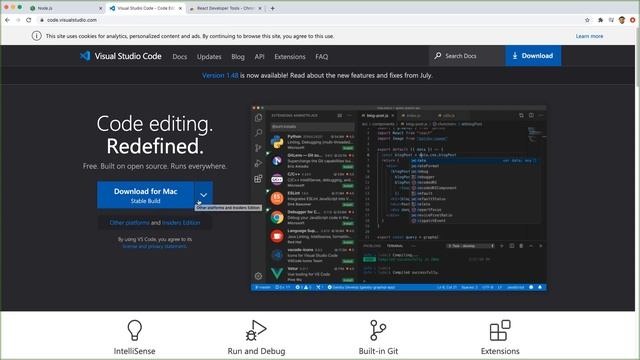The height and width of the screenshot is (360, 640).
Task: Click the search magnifier icon
Action: click(438, 56)
